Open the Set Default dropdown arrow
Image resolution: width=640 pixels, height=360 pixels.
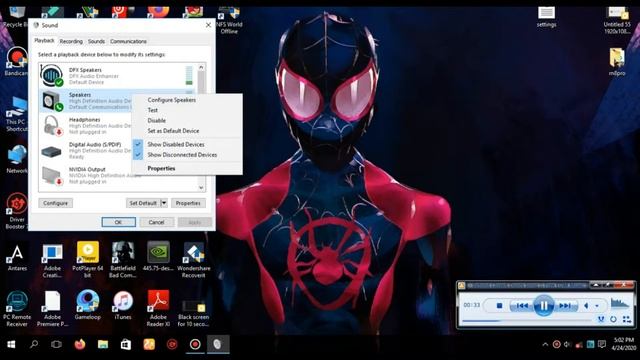pyautogui.click(x=164, y=203)
